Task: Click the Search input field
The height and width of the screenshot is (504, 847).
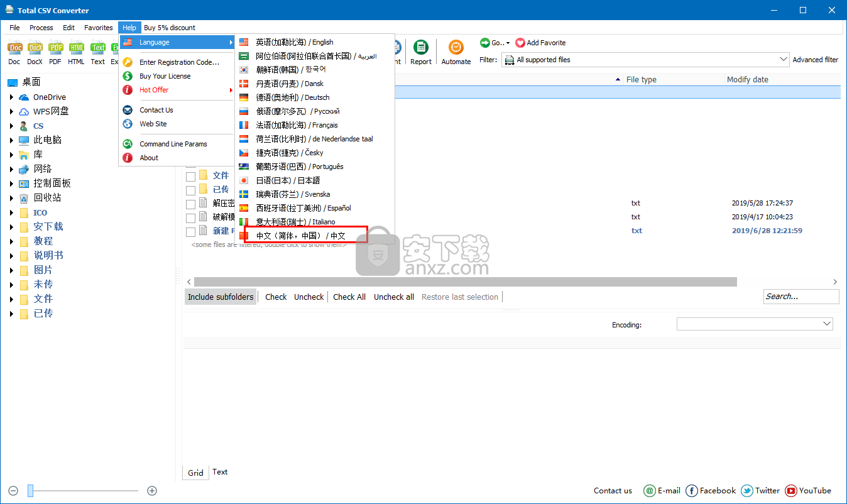Action: click(801, 297)
